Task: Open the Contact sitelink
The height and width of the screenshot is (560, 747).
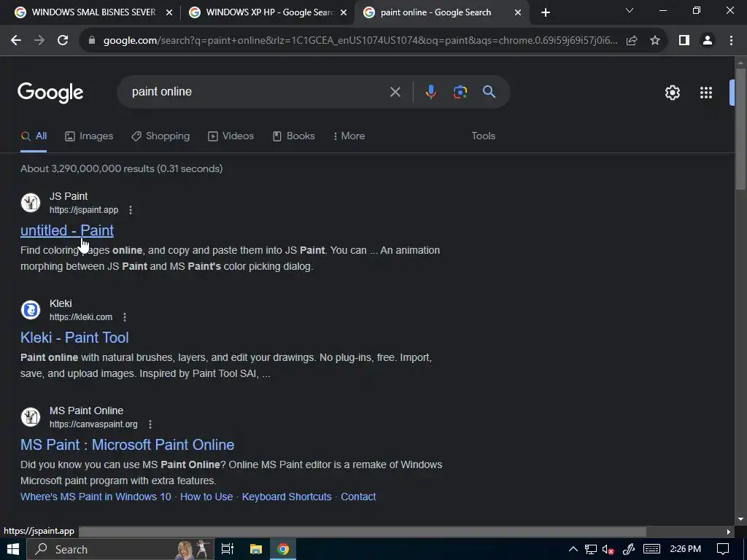Action: point(358,497)
